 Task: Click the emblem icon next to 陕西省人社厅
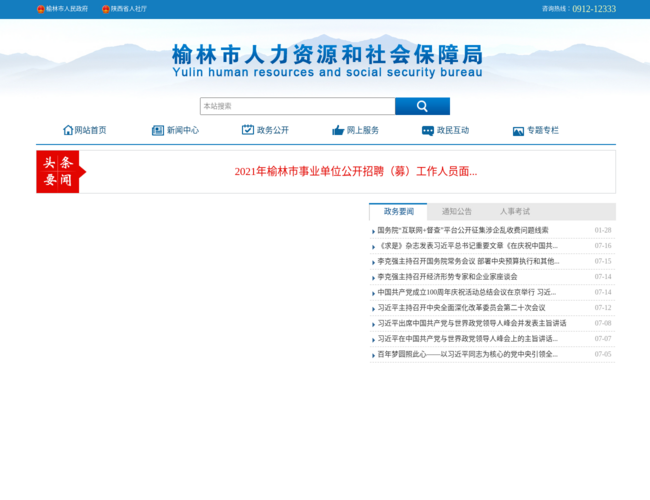(x=106, y=9)
